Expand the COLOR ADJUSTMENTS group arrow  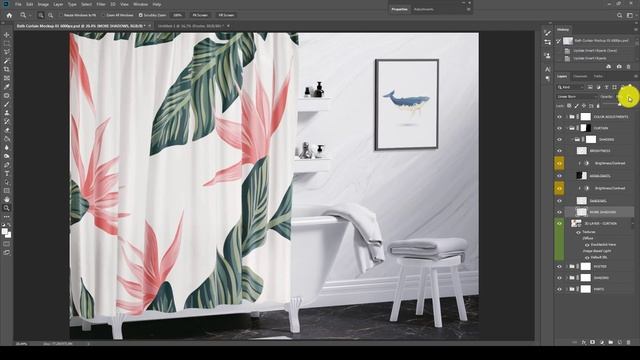click(567, 117)
